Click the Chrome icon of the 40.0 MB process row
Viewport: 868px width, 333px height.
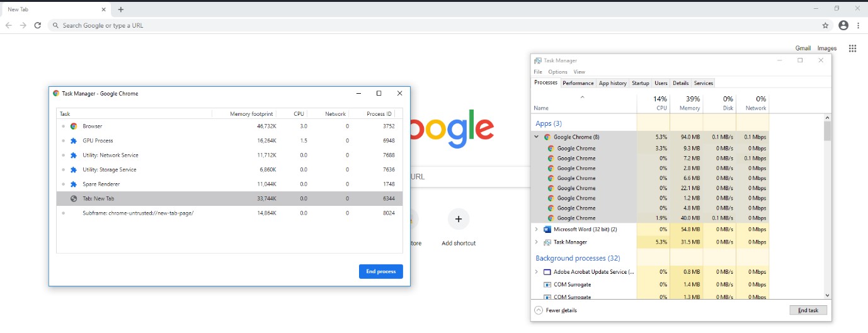(x=551, y=218)
